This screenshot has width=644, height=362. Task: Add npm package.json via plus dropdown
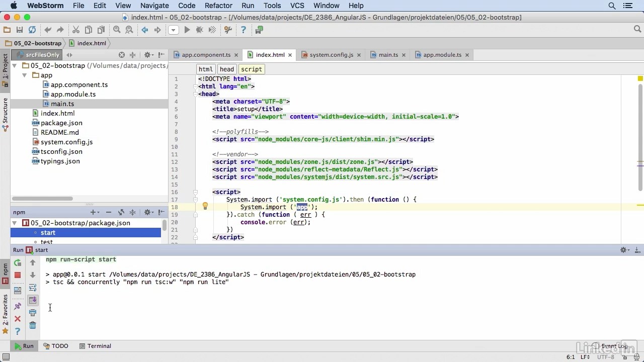[x=94, y=212]
